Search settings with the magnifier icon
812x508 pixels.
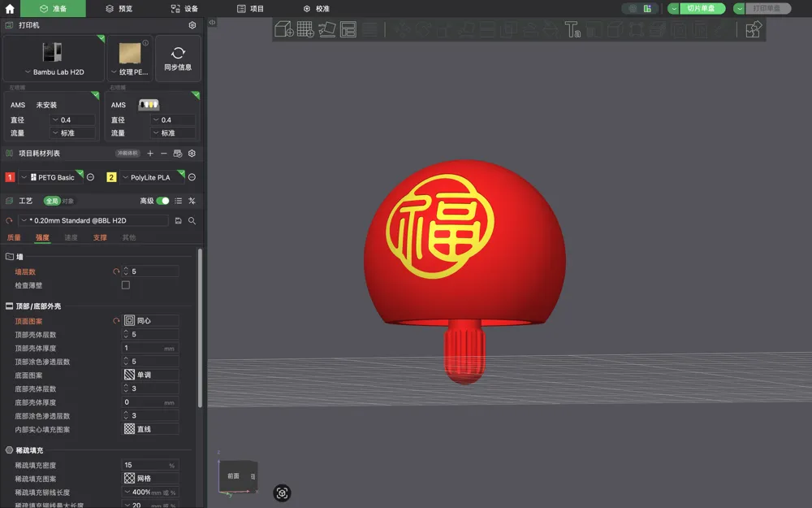(192, 221)
